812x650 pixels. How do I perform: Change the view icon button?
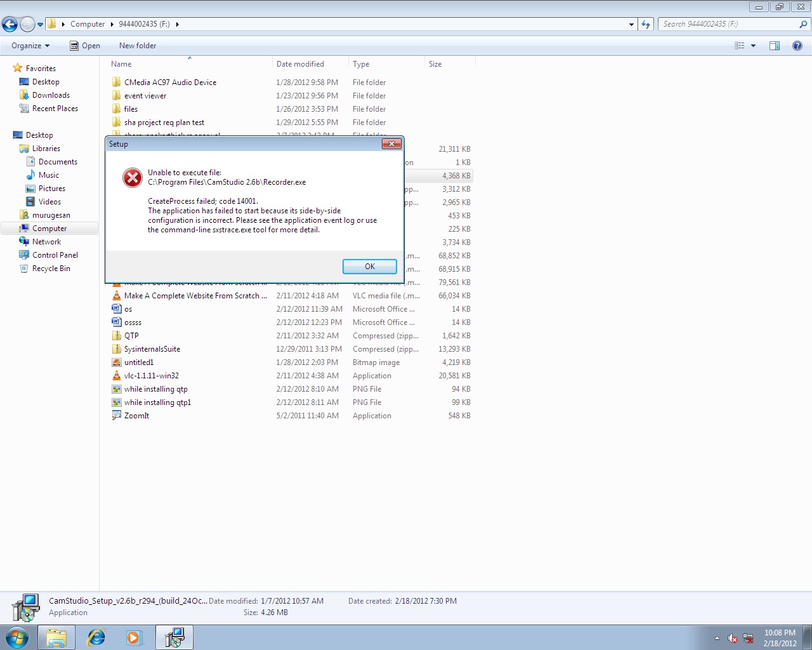[740, 46]
